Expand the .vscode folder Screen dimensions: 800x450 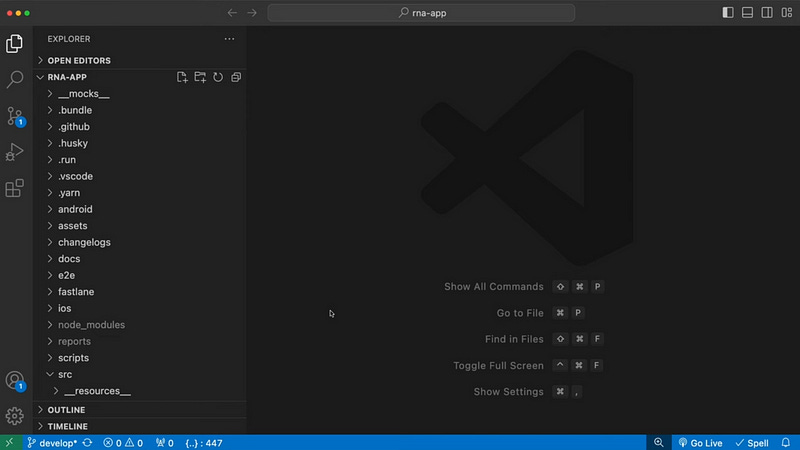(140, 176)
